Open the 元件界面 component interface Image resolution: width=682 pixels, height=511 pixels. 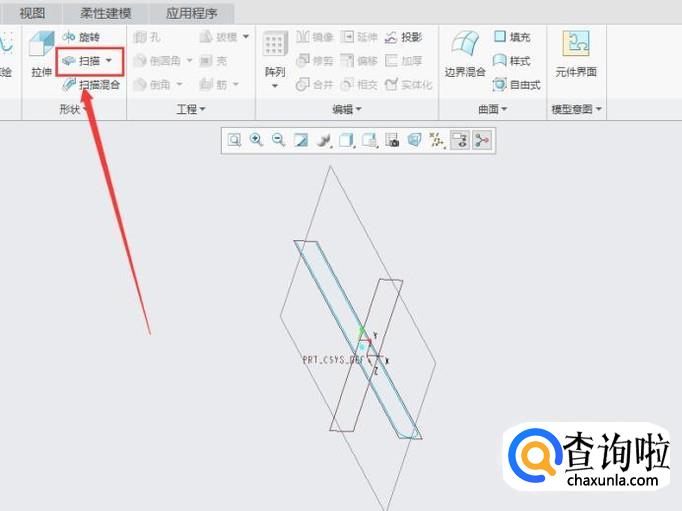pos(576,53)
